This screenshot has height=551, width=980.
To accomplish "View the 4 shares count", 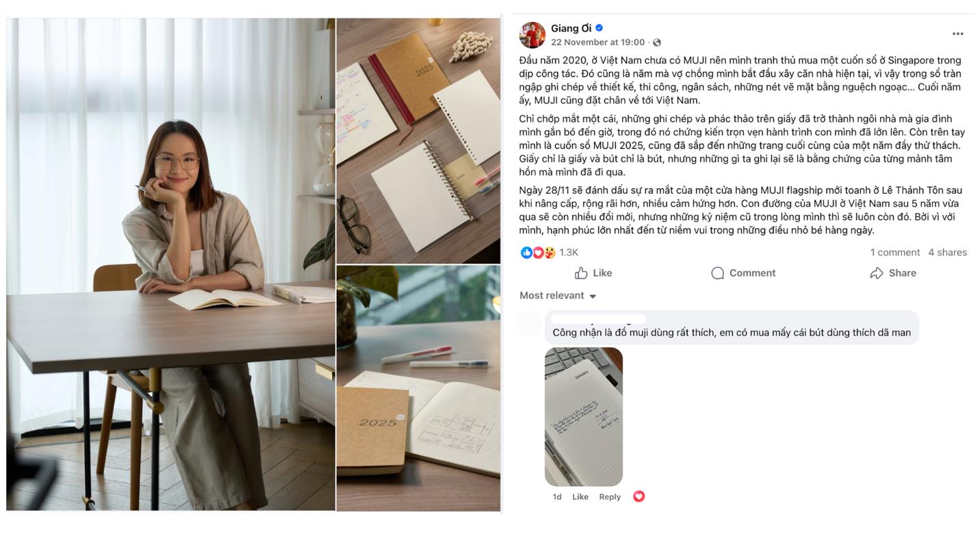I will (947, 253).
